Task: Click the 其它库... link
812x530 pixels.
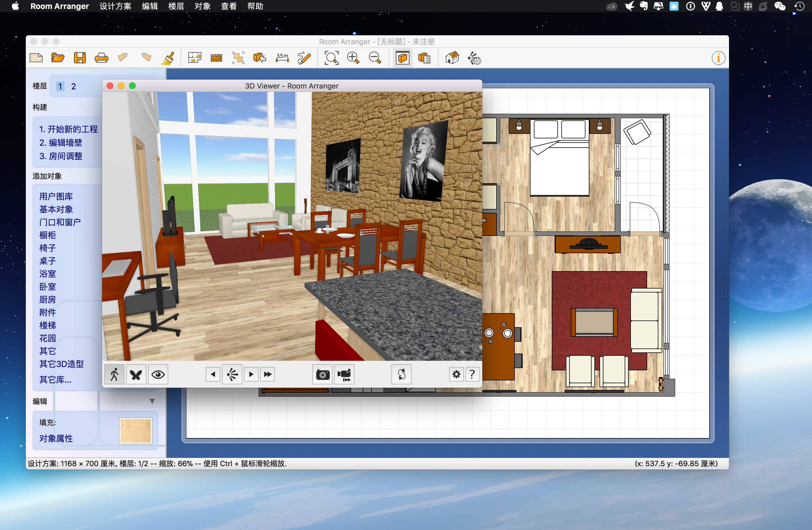Action: click(55, 380)
